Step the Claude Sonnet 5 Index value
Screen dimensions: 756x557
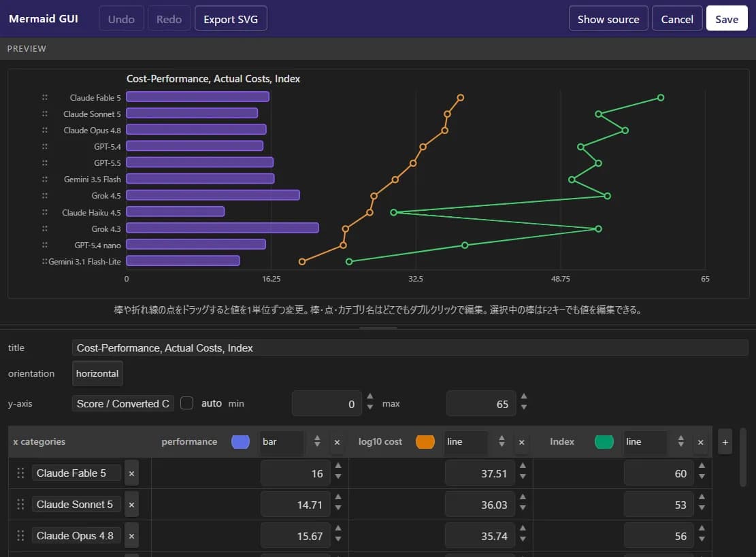(x=702, y=502)
